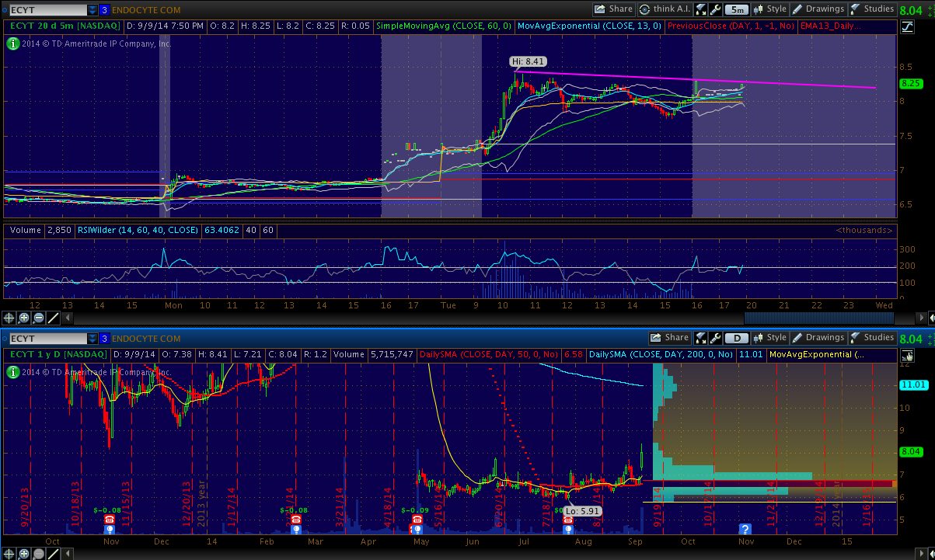Zoom out on the upper chart
This screenshot has height=560, width=935.
pos(38,317)
